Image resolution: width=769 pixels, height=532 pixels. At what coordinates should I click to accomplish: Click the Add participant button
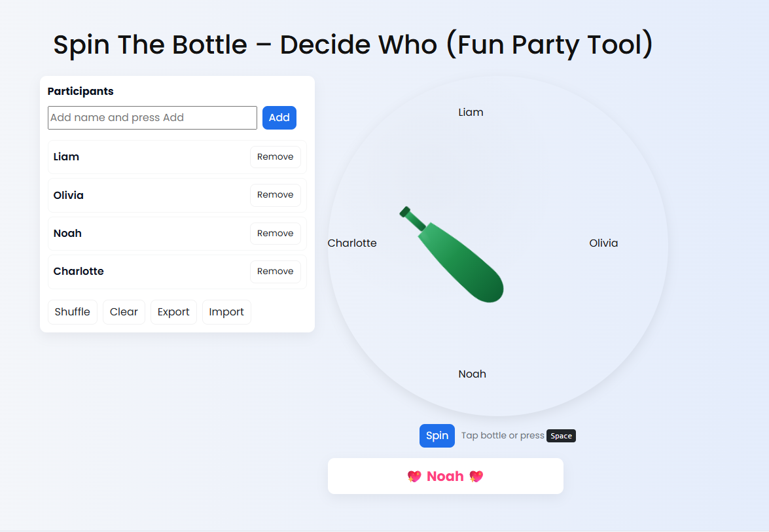click(x=279, y=118)
